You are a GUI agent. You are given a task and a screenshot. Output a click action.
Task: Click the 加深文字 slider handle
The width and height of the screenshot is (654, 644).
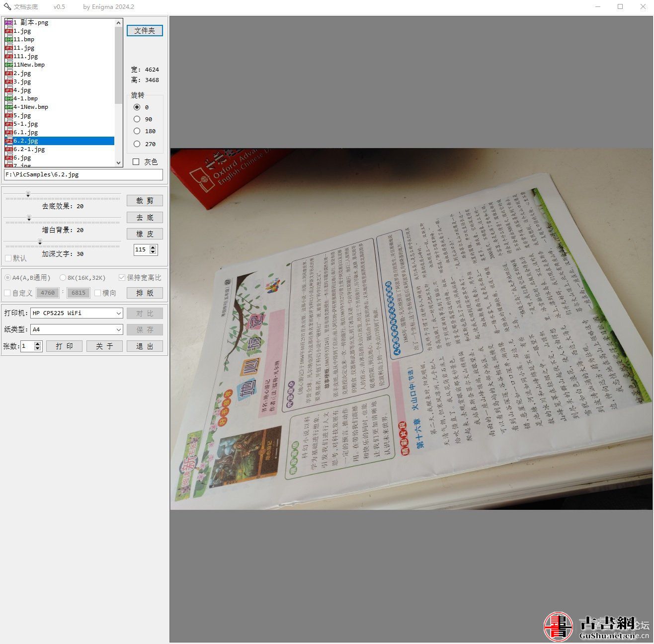(40, 242)
